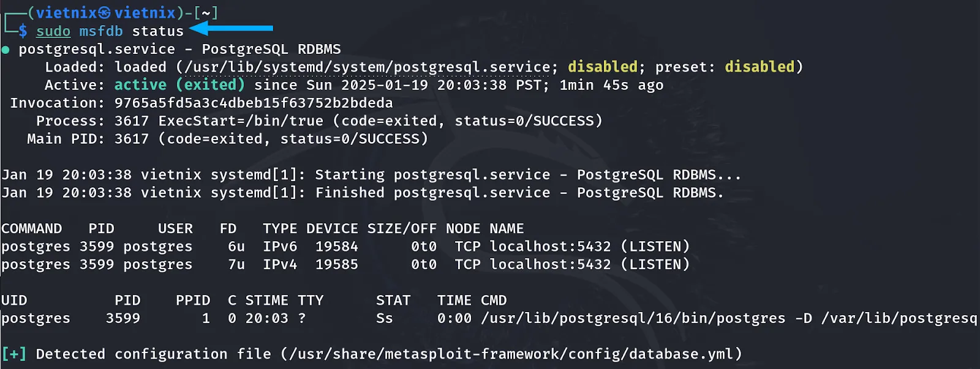Click localhost:5432 in the IPv4 row
This screenshot has height=369, width=980.
[550, 264]
